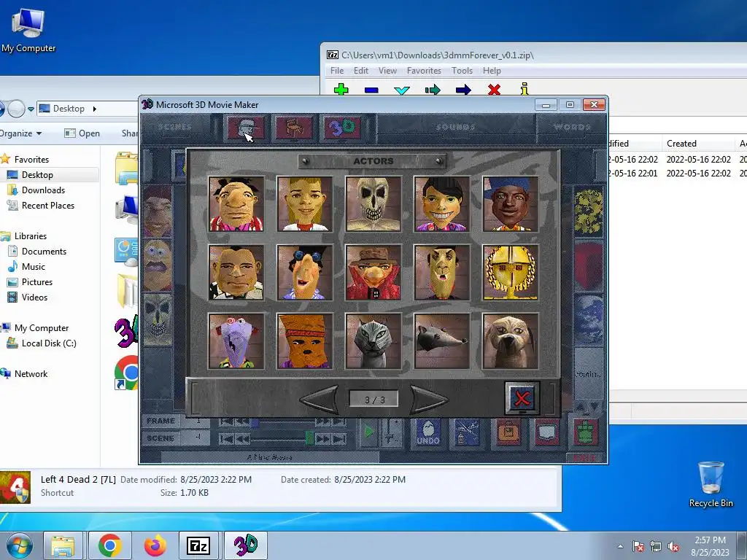The height and width of the screenshot is (560, 747).
Task: Go to previous page of actors
Action: coord(320,399)
